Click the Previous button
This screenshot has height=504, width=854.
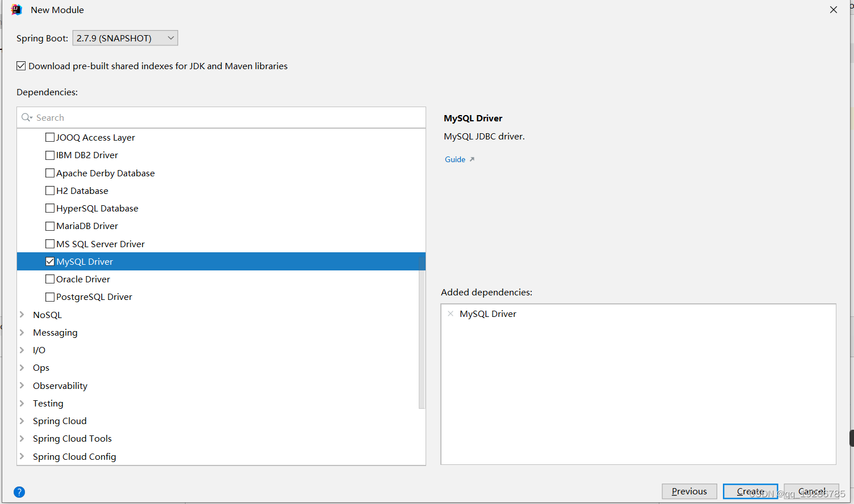(689, 491)
